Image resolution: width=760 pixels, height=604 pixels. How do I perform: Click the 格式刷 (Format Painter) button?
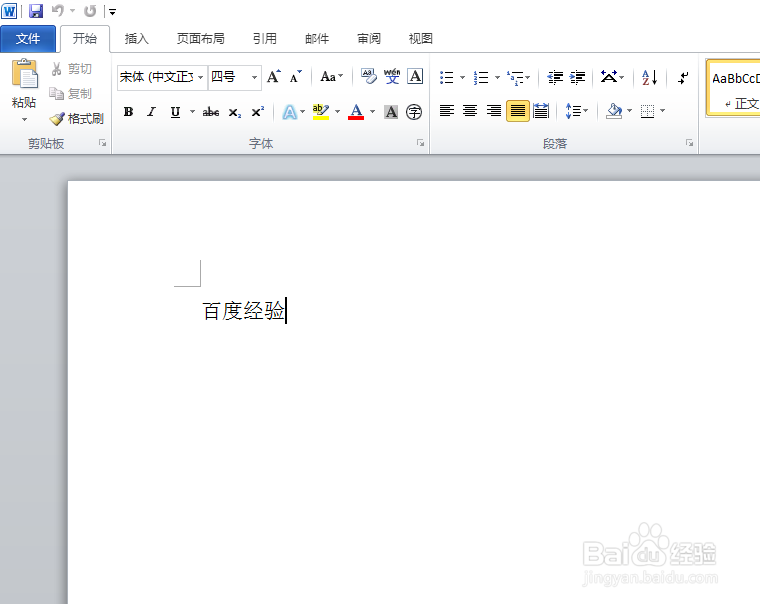pyautogui.click(x=77, y=118)
